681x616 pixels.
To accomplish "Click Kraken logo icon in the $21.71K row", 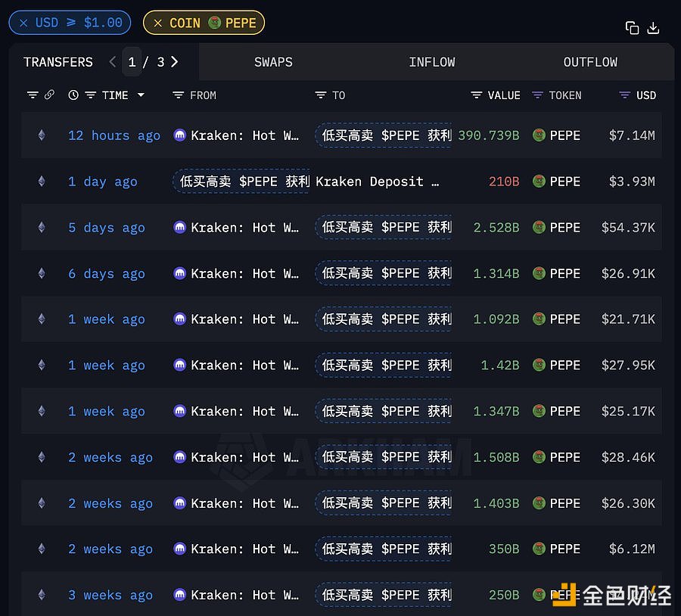I will point(180,319).
